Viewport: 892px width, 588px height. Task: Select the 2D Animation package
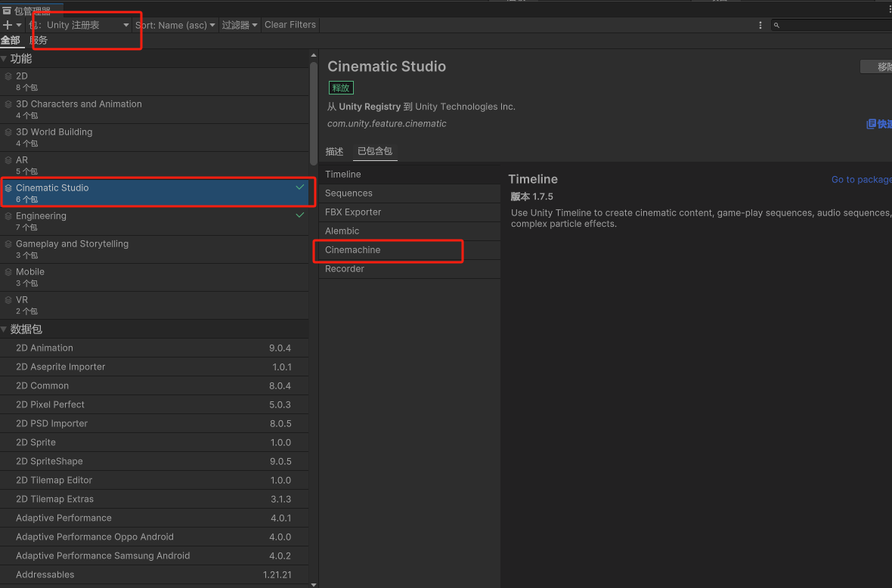(155, 348)
